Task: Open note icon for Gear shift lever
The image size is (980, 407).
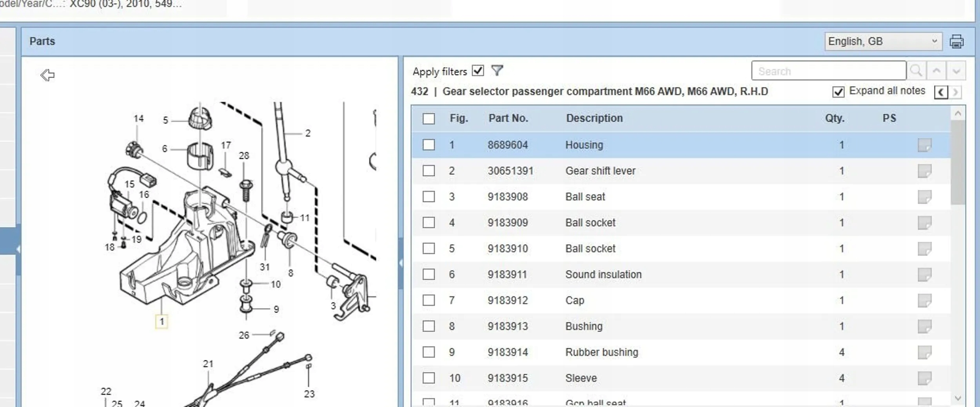Action: (x=924, y=171)
